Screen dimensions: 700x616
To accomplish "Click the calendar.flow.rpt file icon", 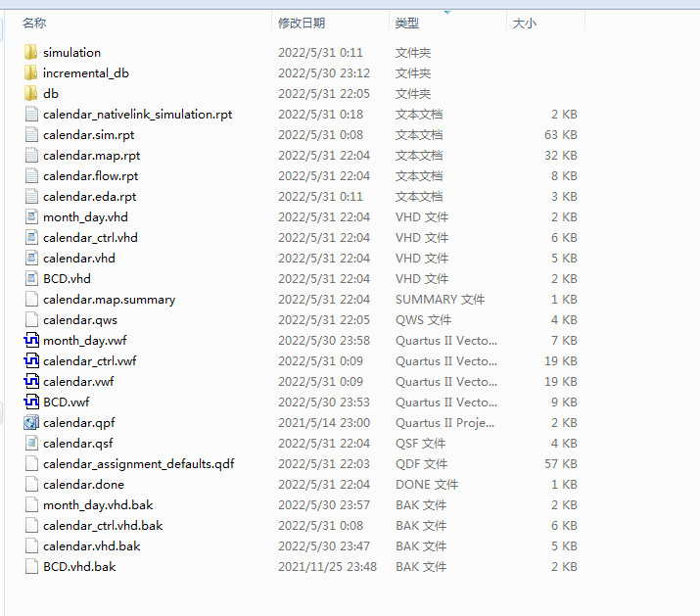I will [x=31, y=175].
